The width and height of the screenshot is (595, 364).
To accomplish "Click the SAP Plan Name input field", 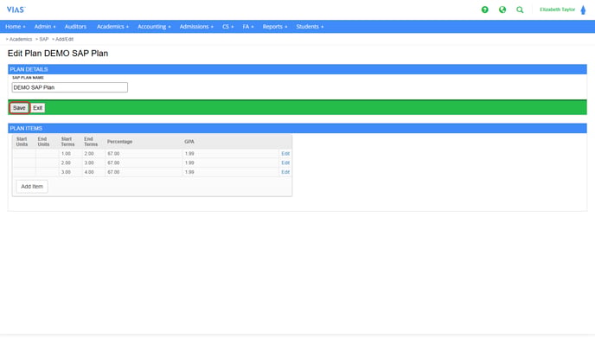I will pos(69,87).
